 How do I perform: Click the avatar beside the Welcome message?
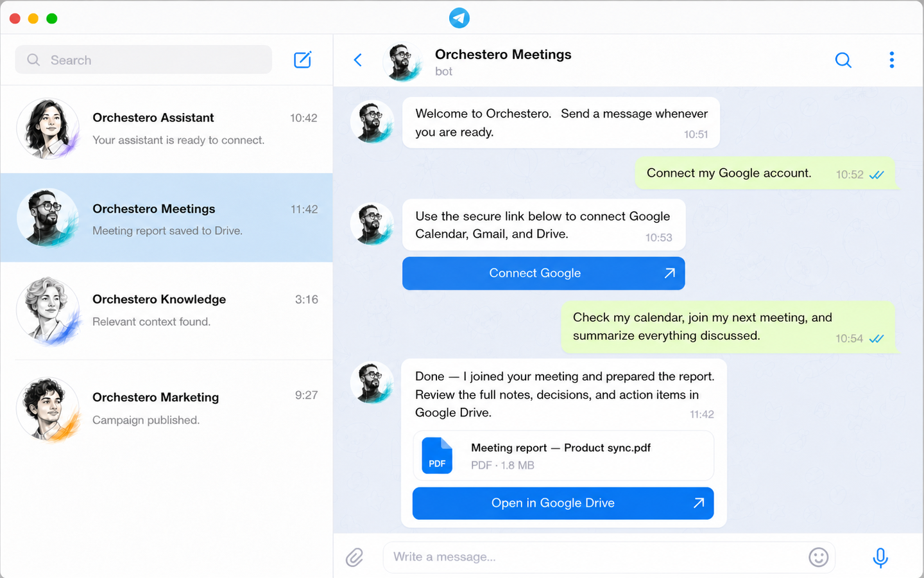(x=372, y=122)
